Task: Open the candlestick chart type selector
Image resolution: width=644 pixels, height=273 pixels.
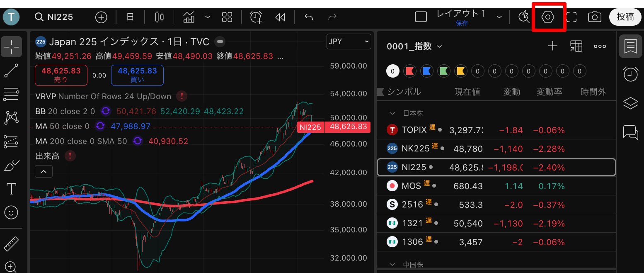Action: (x=159, y=17)
